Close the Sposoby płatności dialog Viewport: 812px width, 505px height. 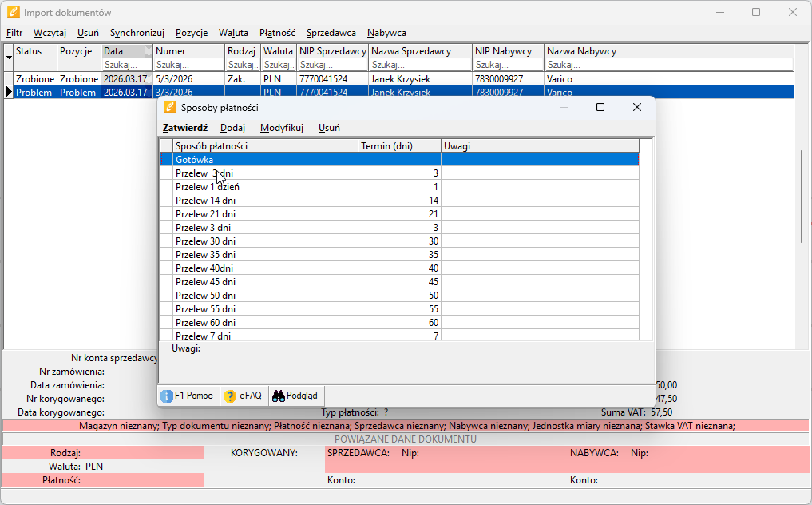[636, 107]
